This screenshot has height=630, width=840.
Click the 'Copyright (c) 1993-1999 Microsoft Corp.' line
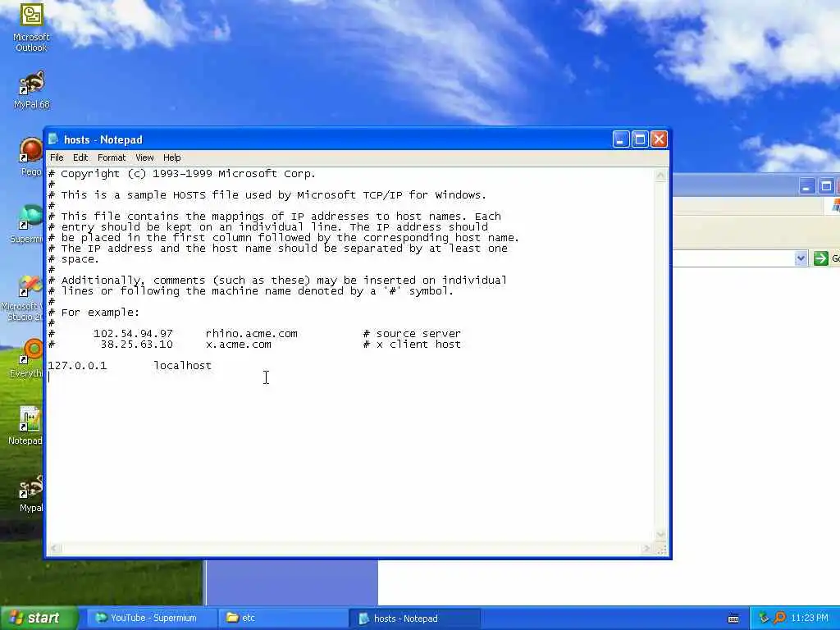pyautogui.click(x=188, y=174)
